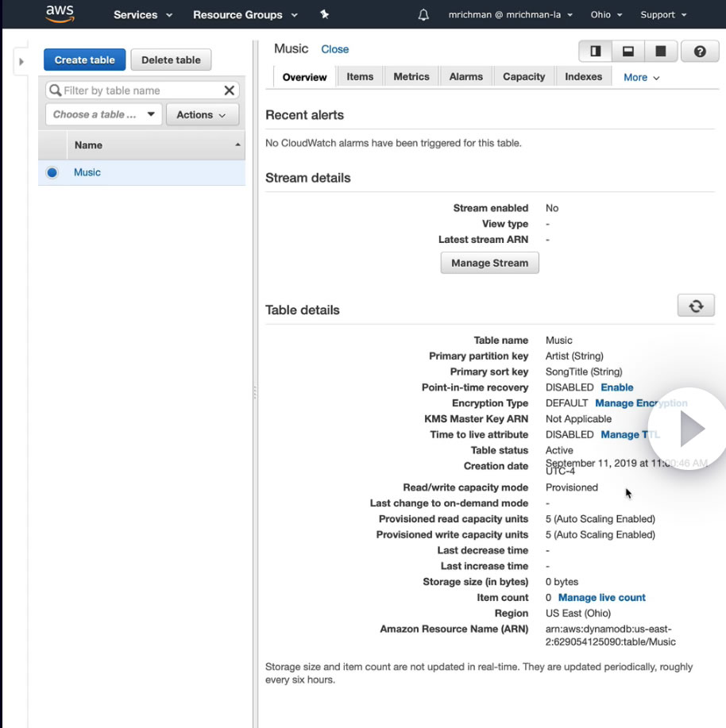
Task: Enable point-in-time recovery link
Action: (617, 387)
